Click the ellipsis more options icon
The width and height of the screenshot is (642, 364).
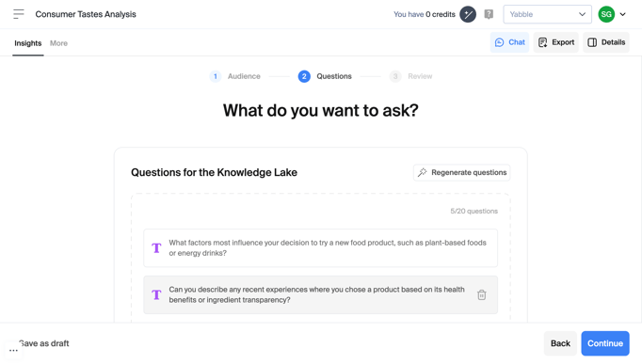[x=13, y=351]
